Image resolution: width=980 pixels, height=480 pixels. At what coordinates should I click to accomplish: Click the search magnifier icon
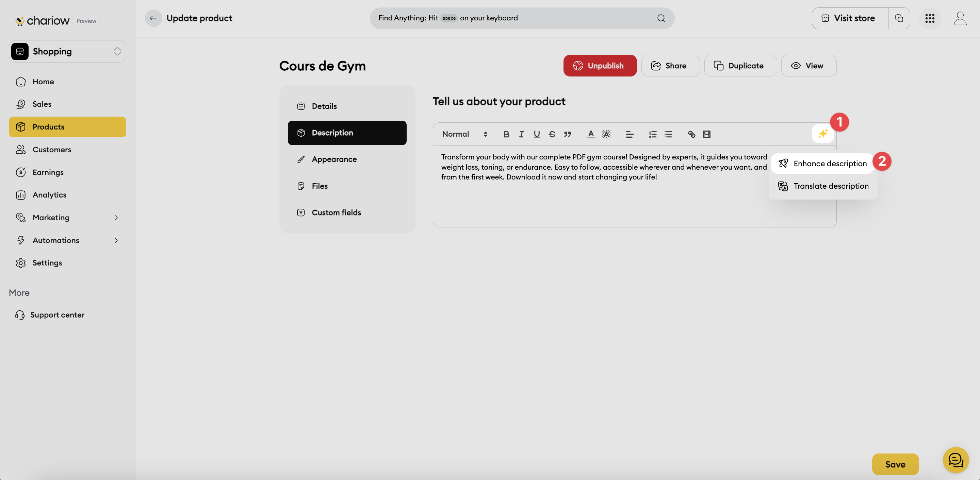[661, 18]
